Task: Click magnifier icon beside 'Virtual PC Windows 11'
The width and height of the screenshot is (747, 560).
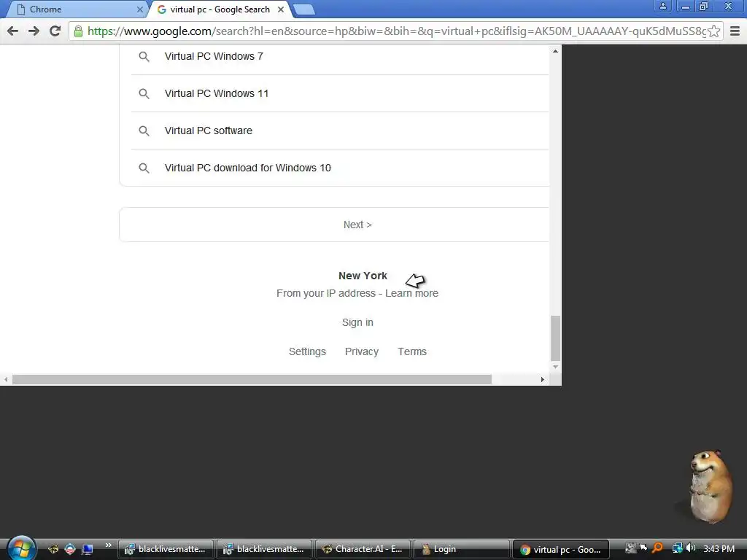Action: point(144,94)
